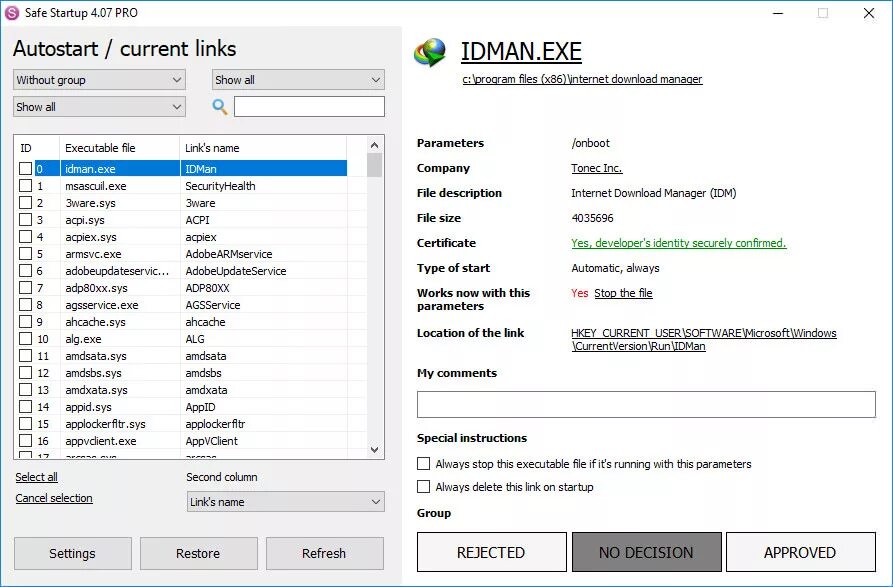Click the Settings button
The width and height of the screenshot is (893, 587).
pyautogui.click(x=72, y=553)
